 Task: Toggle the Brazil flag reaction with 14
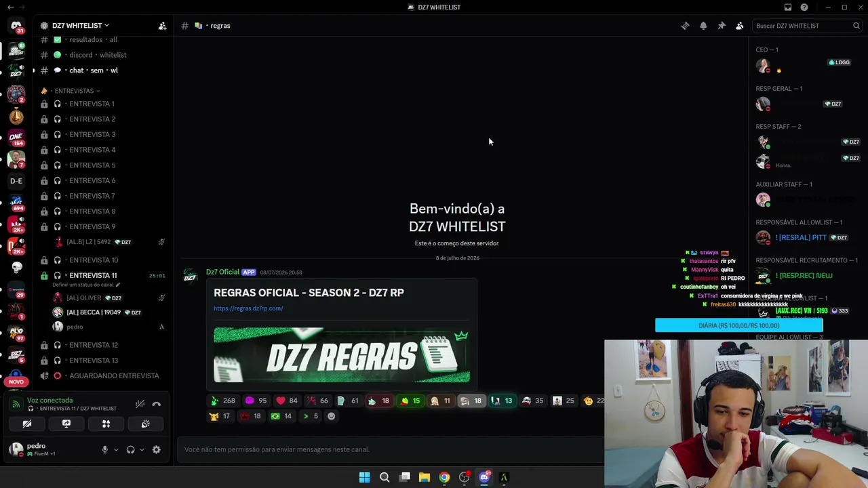pos(281,416)
